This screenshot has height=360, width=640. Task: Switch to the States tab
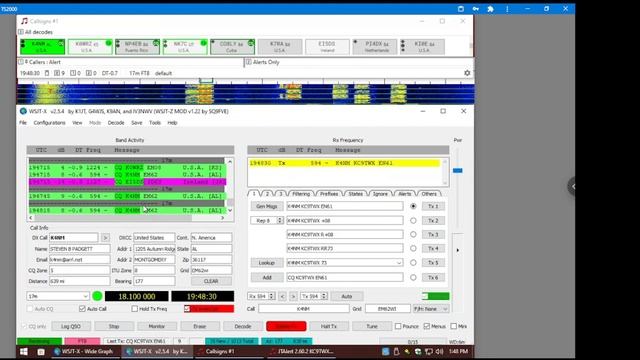coord(355,193)
